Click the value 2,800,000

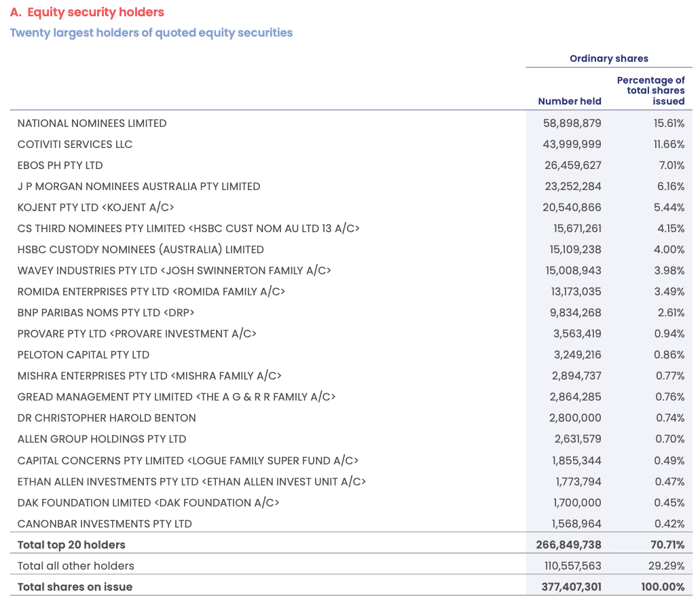[576, 418]
